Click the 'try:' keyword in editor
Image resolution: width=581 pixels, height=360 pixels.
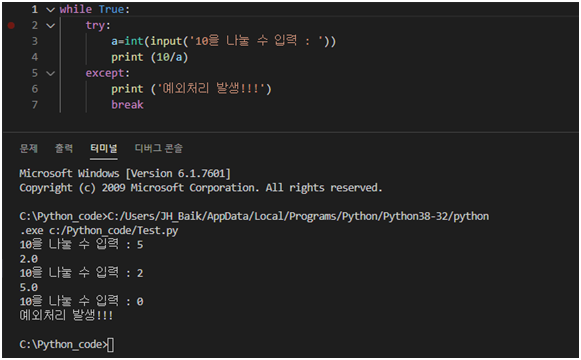click(98, 26)
